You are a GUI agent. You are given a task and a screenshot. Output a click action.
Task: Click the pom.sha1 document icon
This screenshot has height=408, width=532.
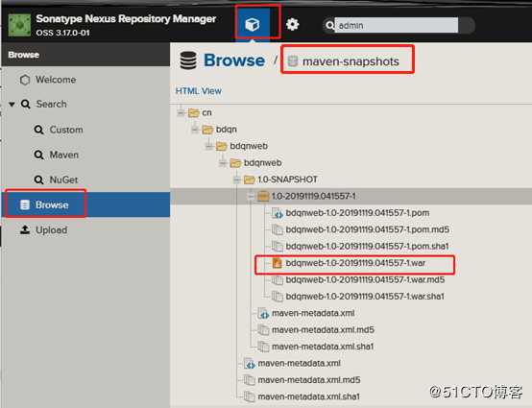coord(278,246)
